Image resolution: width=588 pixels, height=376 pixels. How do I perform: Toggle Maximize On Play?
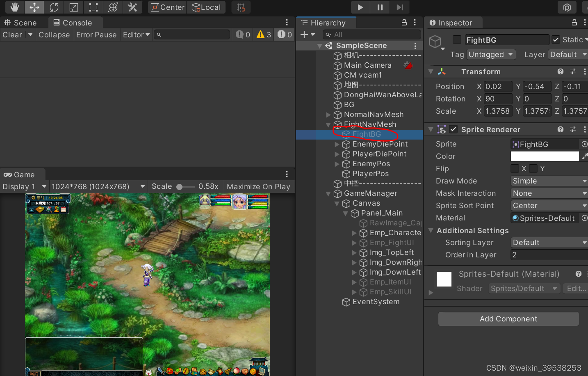(258, 186)
